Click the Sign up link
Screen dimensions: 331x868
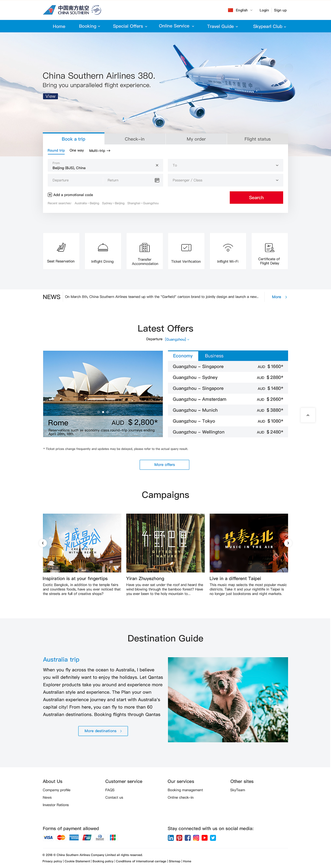280,10
